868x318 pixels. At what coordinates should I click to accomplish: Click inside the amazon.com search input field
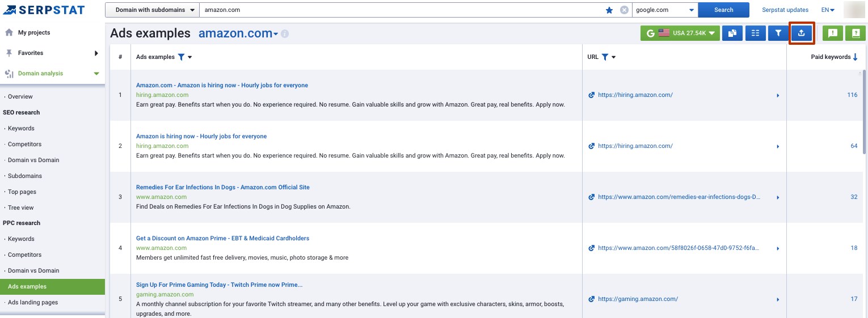tap(402, 10)
